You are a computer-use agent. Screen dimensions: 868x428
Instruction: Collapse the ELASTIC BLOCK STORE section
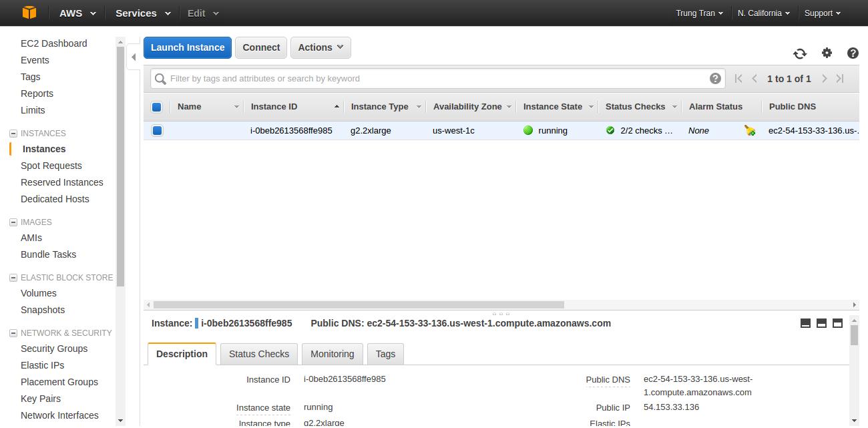click(13, 278)
